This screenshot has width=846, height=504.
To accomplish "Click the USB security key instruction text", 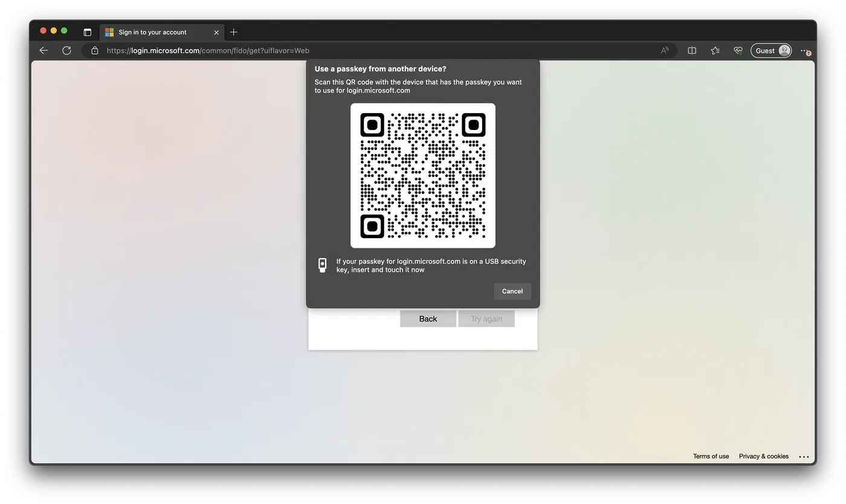I will point(431,265).
